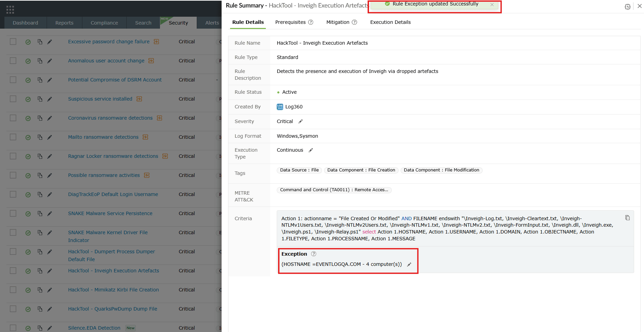
Task: Check the Mailto ransomware detections row
Action: pyautogui.click(x=13, y=137)
